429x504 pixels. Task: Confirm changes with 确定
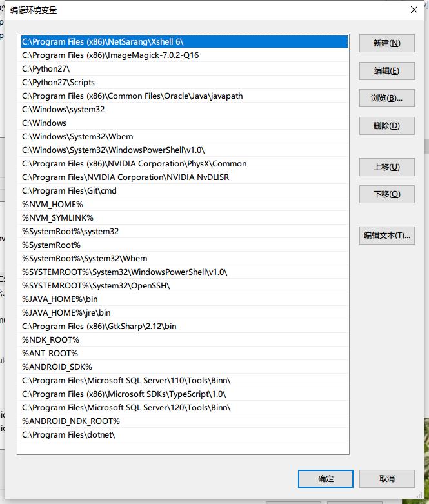click(326, 479)
